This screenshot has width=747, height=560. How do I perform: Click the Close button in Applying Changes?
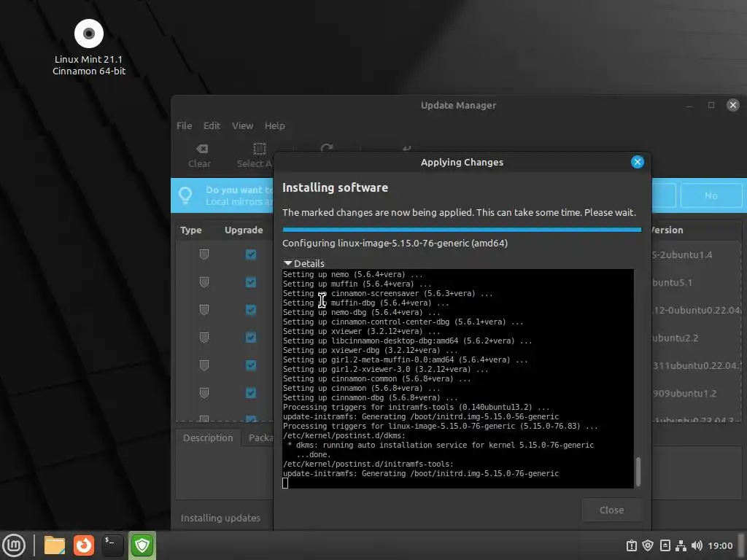click(611, 510)
